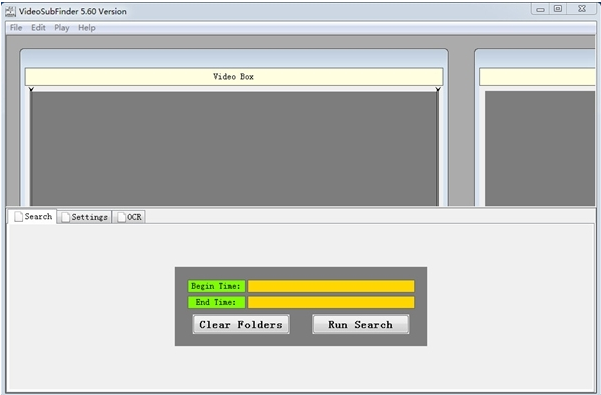The width and height of the screenshot is (601, 395).
Task: Open the File menu
Action: 16,28
